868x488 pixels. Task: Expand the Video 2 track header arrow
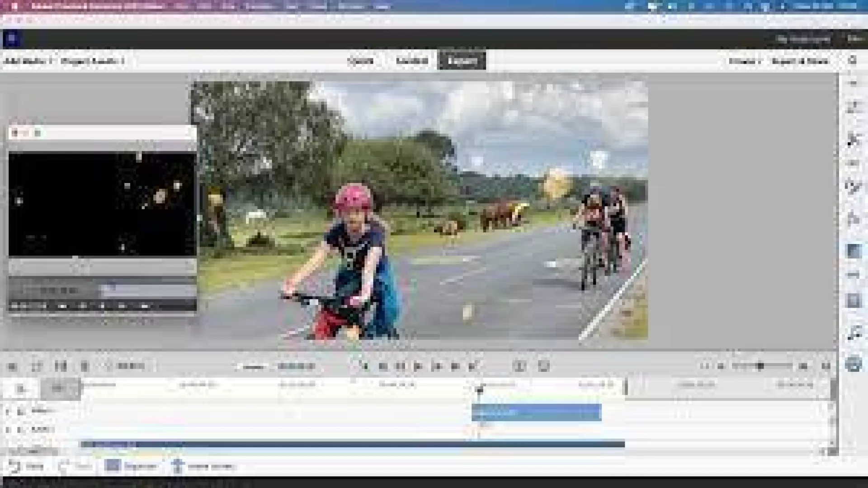click(7, 411)
